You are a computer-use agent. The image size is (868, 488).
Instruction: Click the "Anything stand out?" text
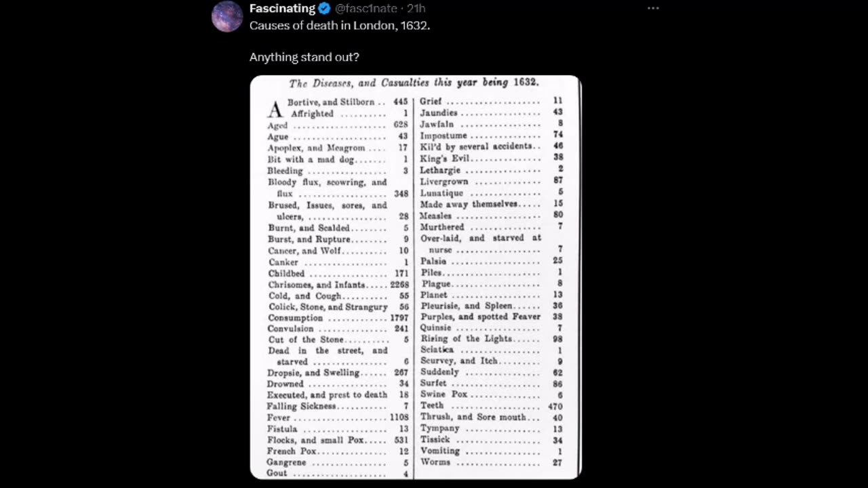(304, 57)
